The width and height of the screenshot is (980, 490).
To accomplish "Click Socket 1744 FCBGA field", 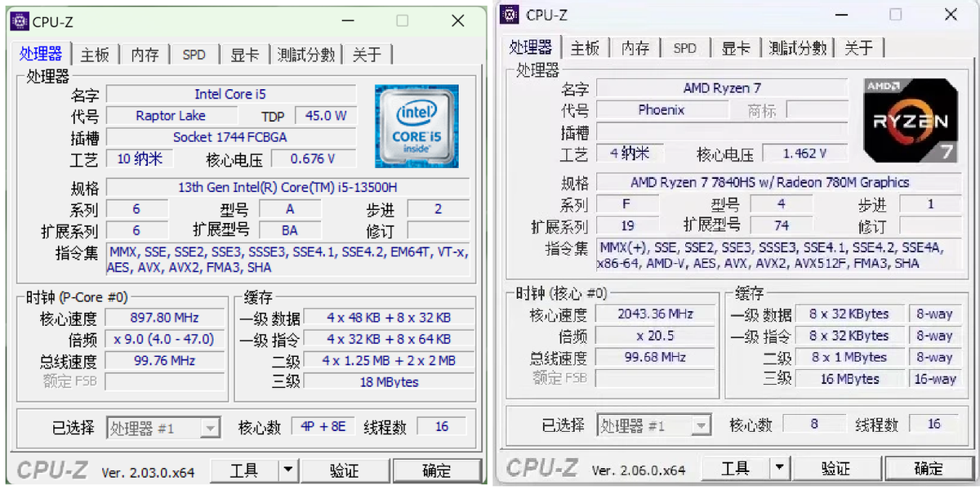I will click(x=231, y=137).
